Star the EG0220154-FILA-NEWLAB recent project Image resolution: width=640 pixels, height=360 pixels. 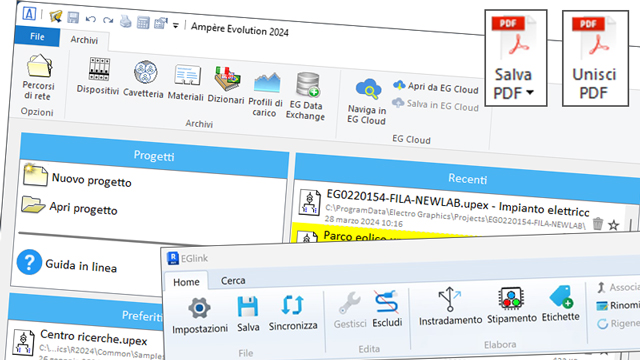613,225
